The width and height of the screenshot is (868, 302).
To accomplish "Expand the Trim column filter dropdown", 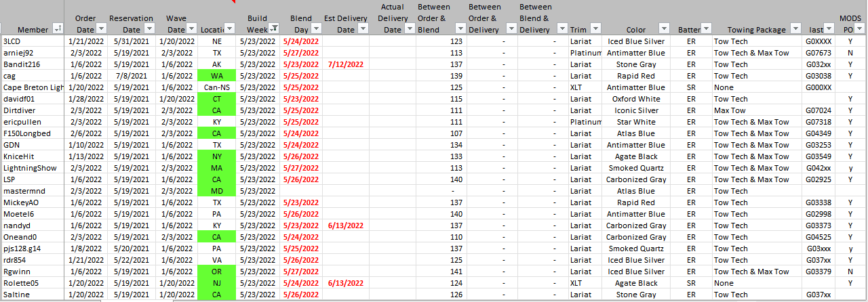I will pyautogui.click(x=595, y=28).
